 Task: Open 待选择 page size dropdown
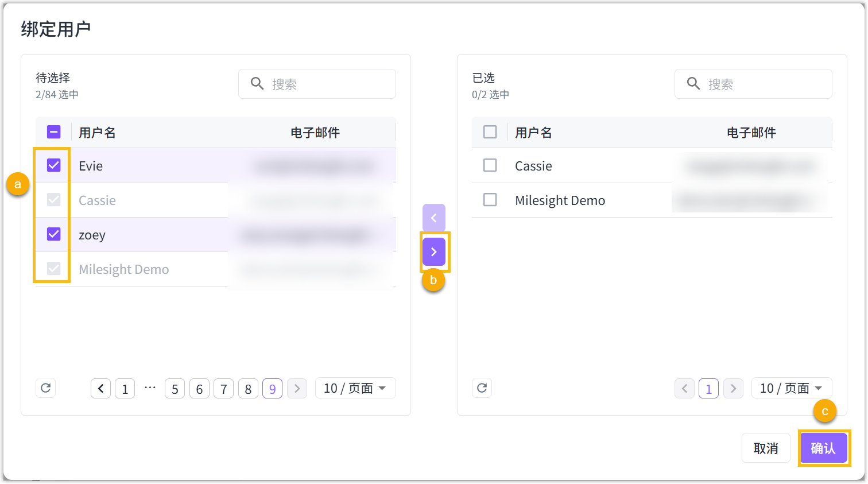click(355, 388)
